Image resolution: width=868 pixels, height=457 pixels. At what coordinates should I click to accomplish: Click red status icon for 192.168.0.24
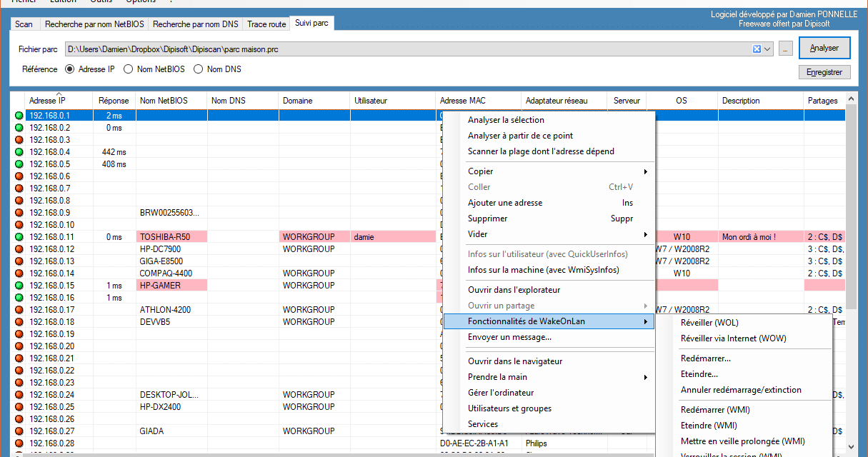pyautogui.click(x=18, y=395)
